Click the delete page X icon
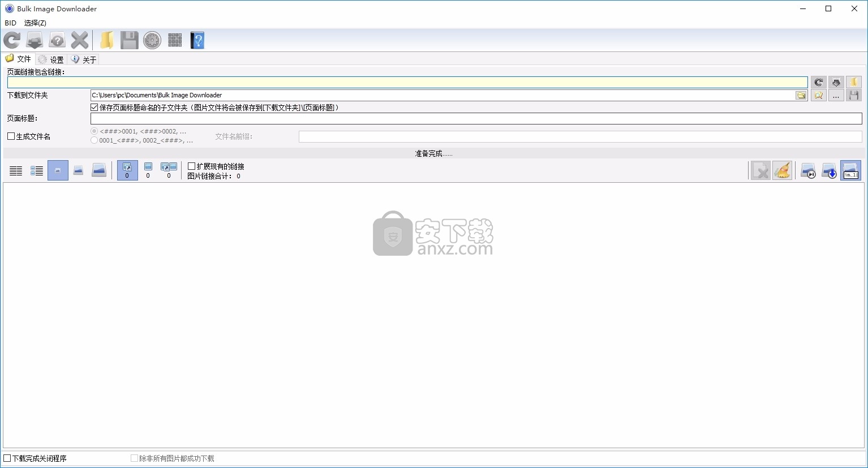This screenshot has height=468, width=868. click(761, 170)
